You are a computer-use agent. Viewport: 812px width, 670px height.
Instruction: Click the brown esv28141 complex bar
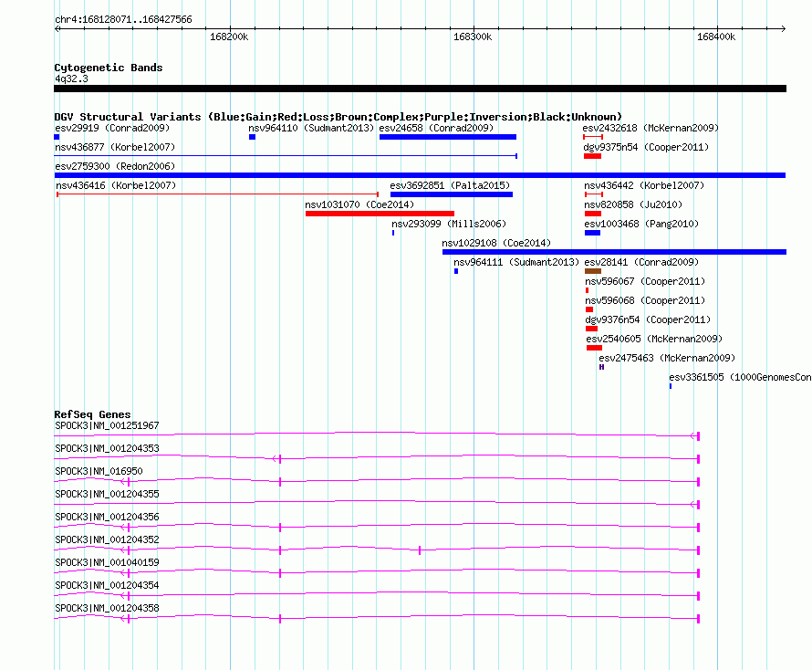pyautogui.click(x=593, y=271)
